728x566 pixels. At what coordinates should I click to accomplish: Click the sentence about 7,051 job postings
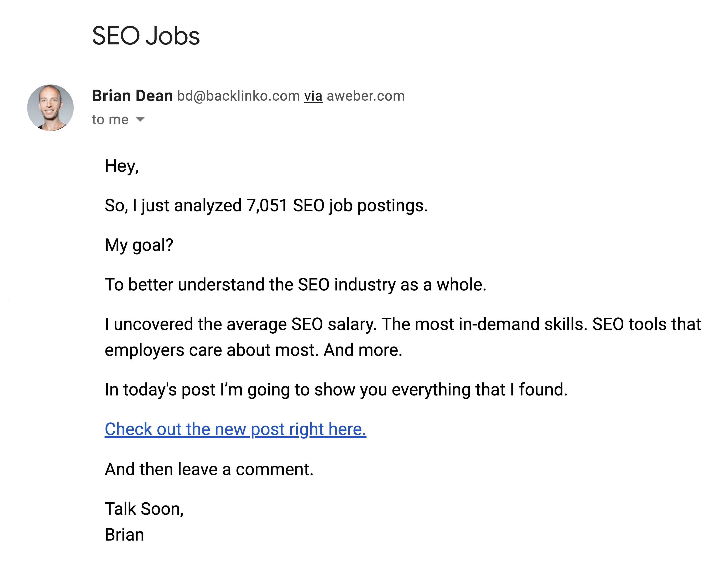pyautogui.click(x=266, y=206)
